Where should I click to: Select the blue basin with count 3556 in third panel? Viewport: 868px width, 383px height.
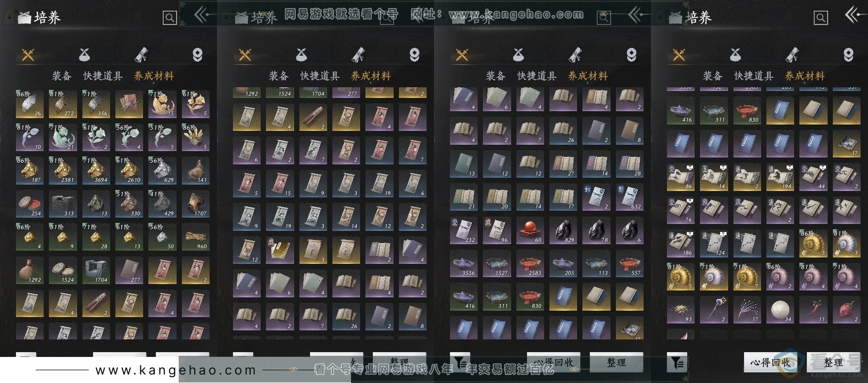(463, 263)
